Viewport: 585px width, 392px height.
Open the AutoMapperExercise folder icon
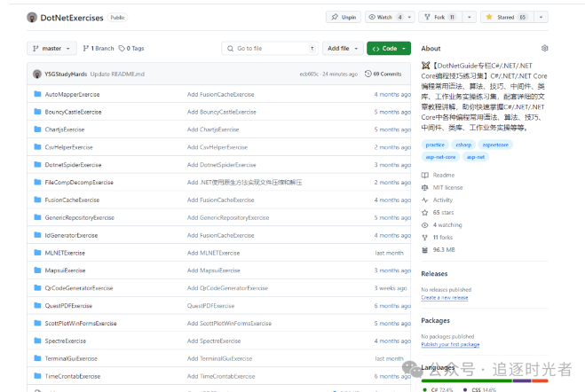[x=37, y=94]
